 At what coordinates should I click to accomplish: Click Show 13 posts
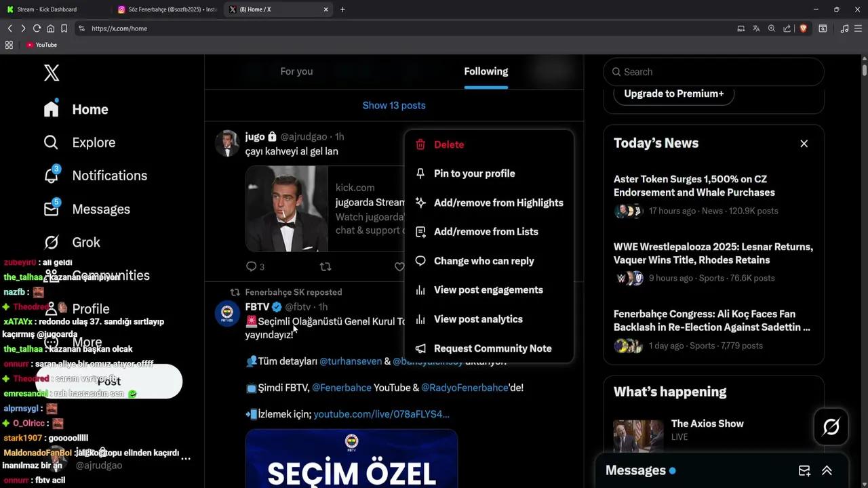coord(394,105)
